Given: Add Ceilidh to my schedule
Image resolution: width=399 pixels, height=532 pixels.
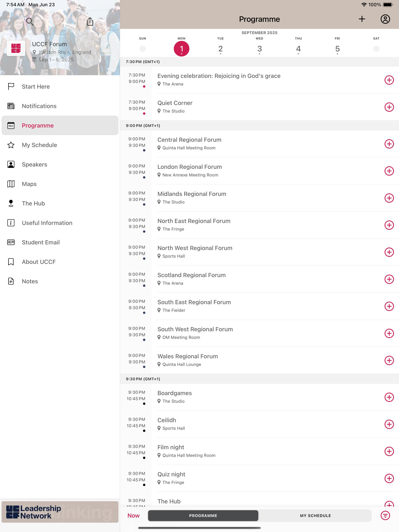Looking at the screenshot, I should point(389,424).
